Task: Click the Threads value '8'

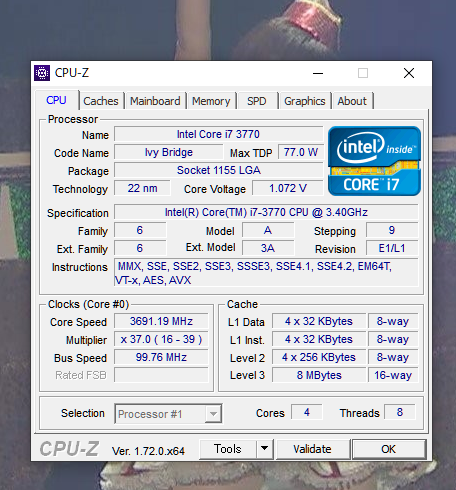Action: [x=400, y=412]
